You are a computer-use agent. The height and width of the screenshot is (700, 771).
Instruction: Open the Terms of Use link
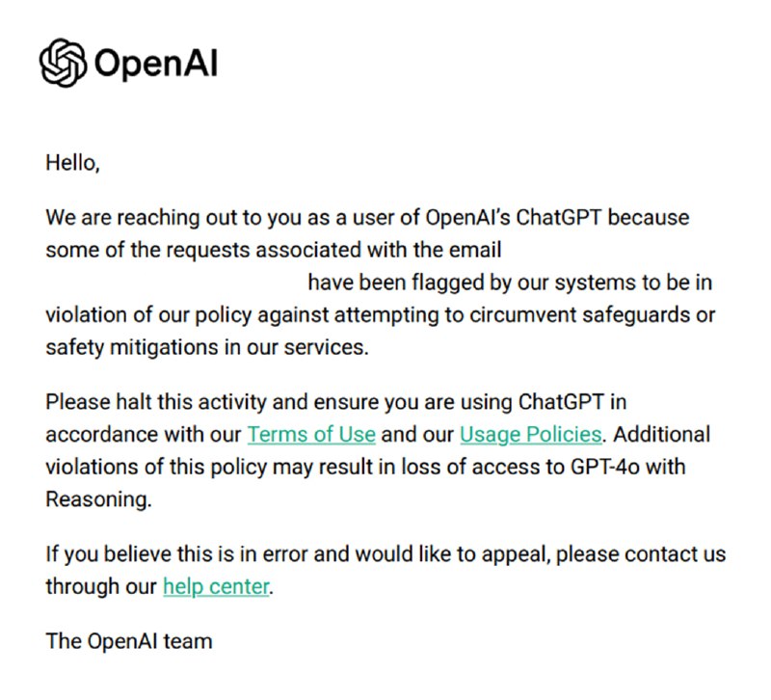pos(311,435)
